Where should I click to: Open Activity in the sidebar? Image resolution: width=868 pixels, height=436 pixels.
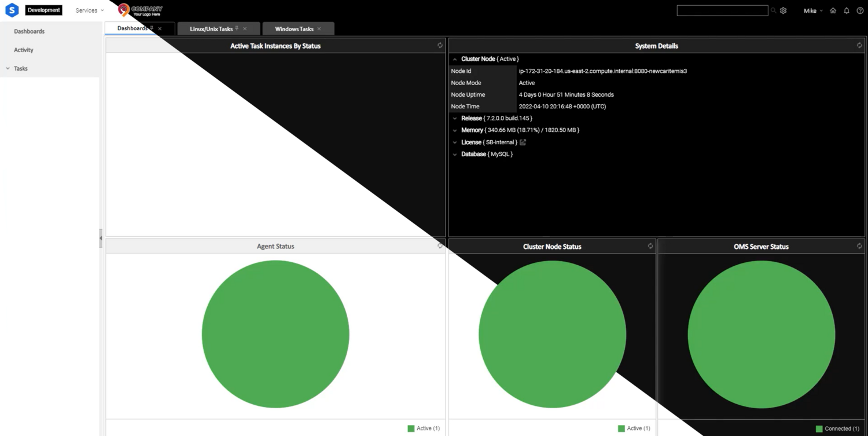pyautogui.click(x=24, y=50)
